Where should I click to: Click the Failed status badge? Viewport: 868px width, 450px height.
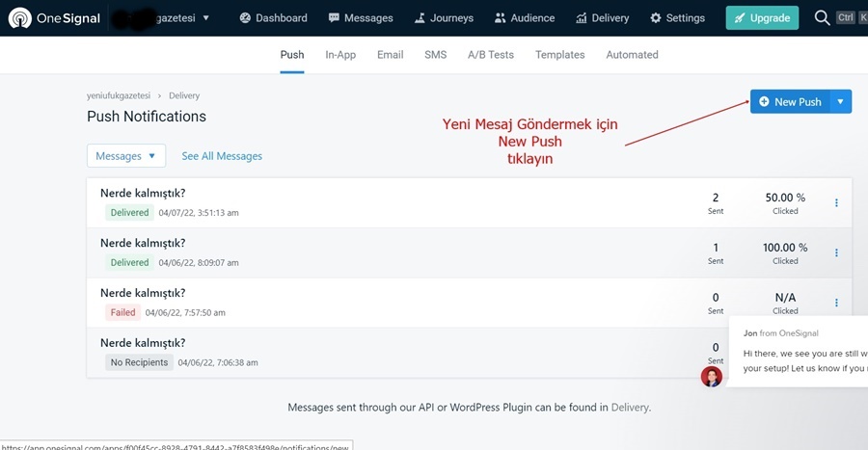coord(122,312)
